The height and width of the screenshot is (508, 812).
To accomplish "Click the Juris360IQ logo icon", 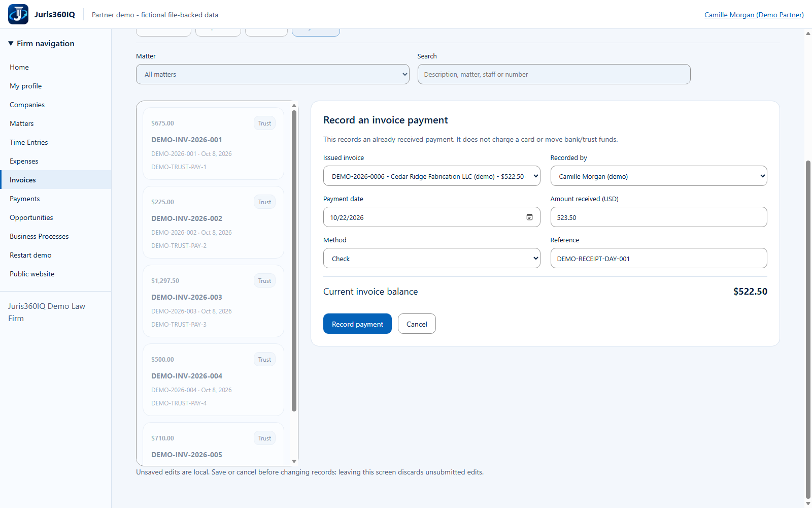I will 18,14.
